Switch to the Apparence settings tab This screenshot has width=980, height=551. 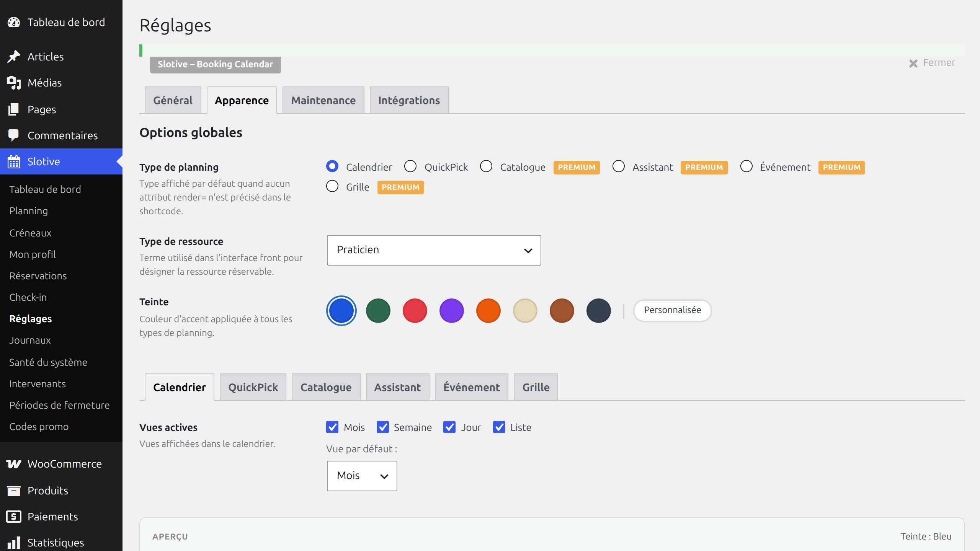pyautogui.click(x=242, y=100)
